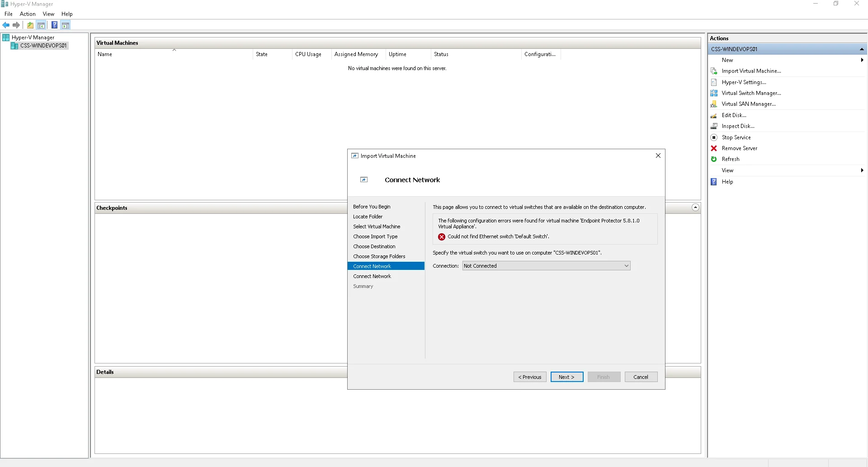Select the highlighted Connect Network wizard step
This screenshot has height=467, width=868.
pos(386,266)
